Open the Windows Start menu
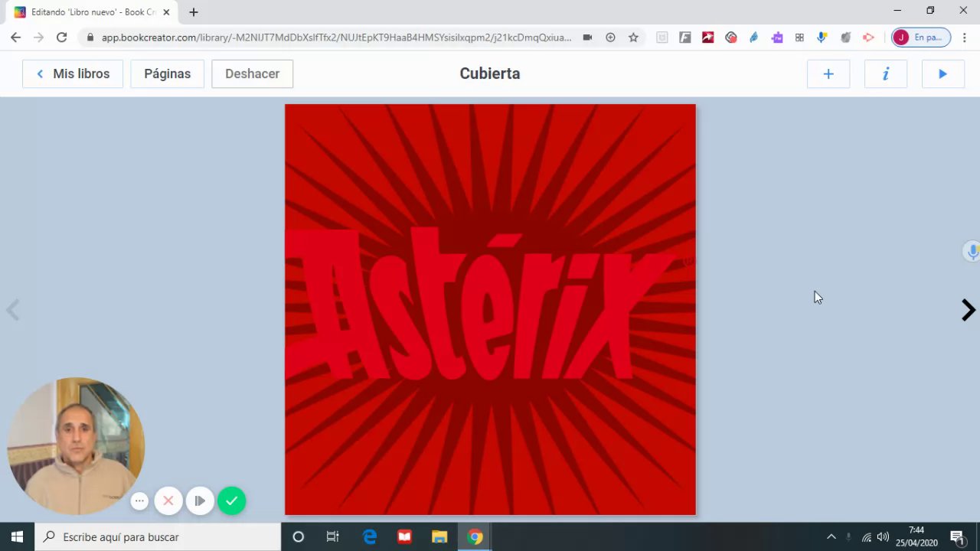This screenshot has width=980, height=551. [x=18, y=537]
